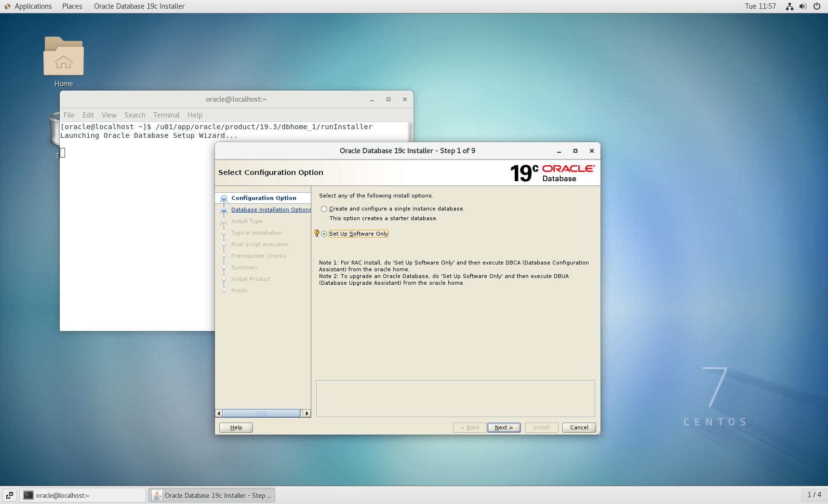The width and height of the screenshot is (828, 504).
Task: Open the 'Database Installation Options' step link
Action: click(x=271, y=210)
